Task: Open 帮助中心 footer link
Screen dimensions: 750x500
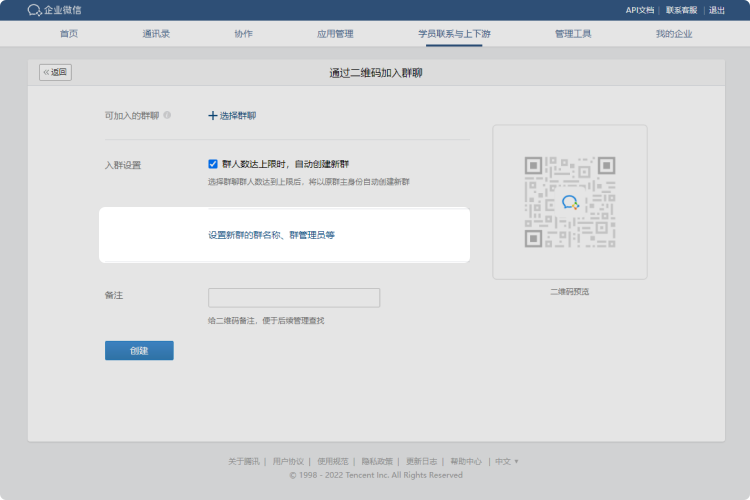Action: click(466, 461)
